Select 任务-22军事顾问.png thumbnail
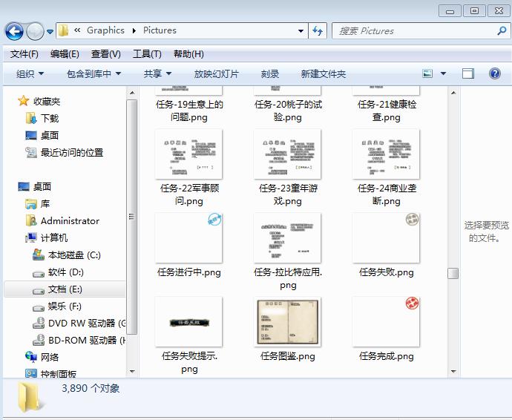This screenshot has width=512, height=420. click(188, 154)
